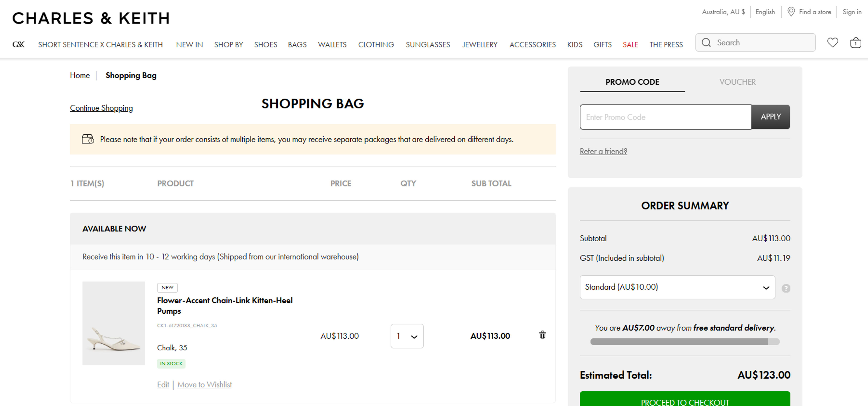The width and height of the screenshot is (868, 406).
Task: Click the search magnifier icon
Action: pyautogui.click(x=706, y=42)
